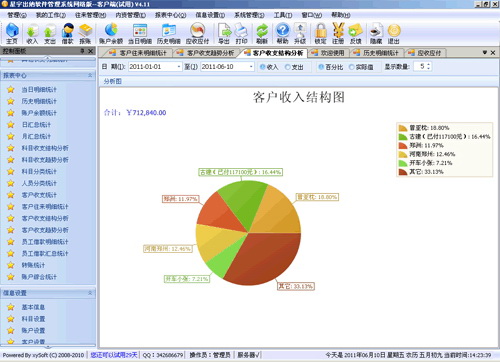Open 月汇总统计 in sidebar
The image size is (500, 362).
[36, 136]
